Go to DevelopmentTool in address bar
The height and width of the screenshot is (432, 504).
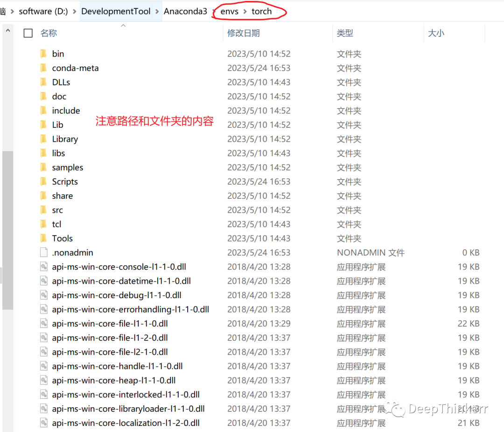pos(116,11)
